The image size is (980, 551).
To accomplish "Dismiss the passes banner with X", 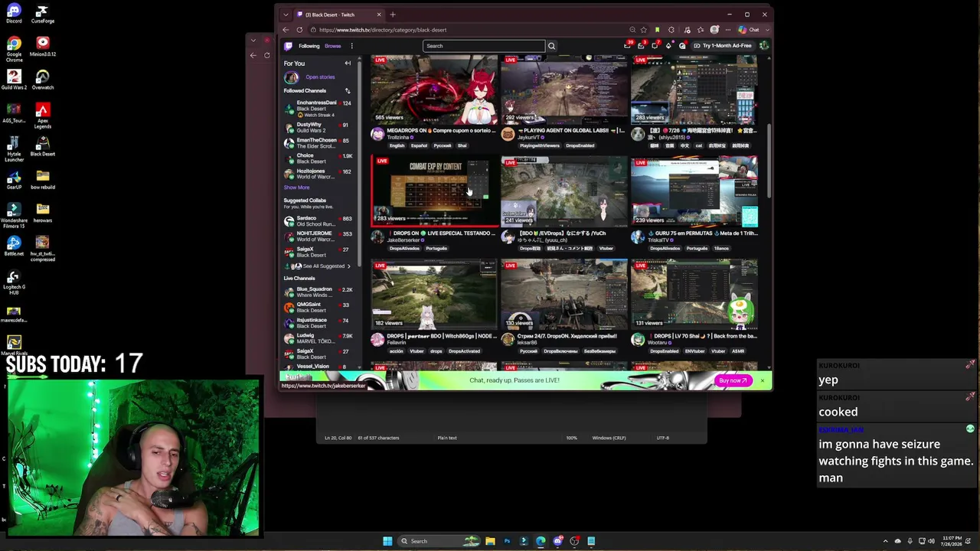I will [762, 380].
